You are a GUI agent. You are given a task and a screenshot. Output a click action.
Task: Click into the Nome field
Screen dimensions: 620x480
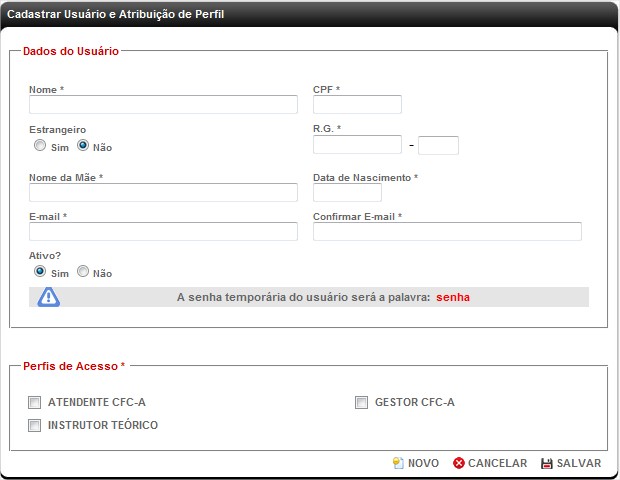tap(163, 105)
